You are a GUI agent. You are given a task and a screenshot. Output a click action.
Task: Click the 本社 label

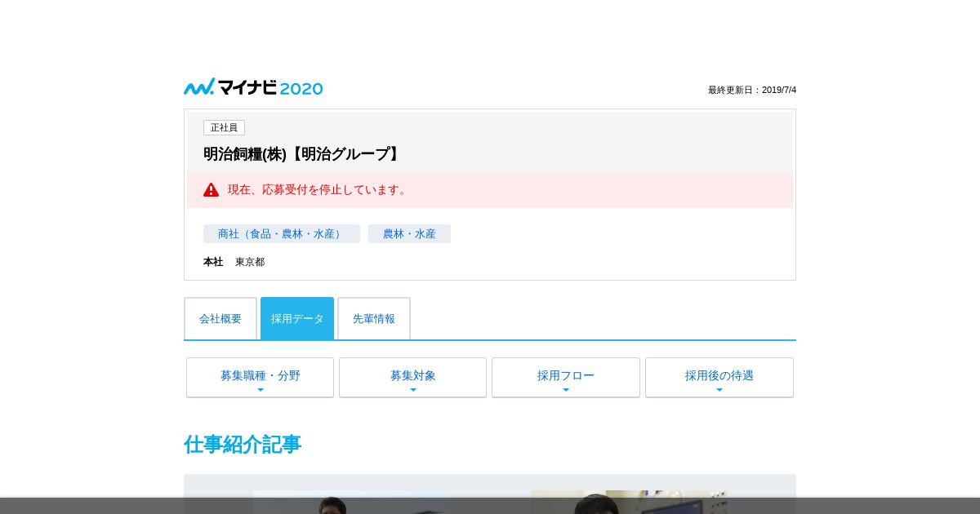pos(213,262)
